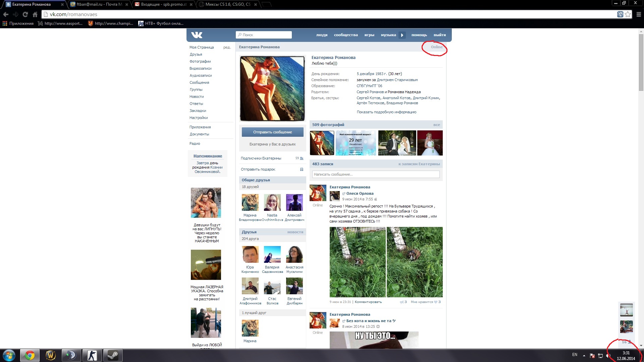
Task: Click the EN language indicator
Action: 575,355
